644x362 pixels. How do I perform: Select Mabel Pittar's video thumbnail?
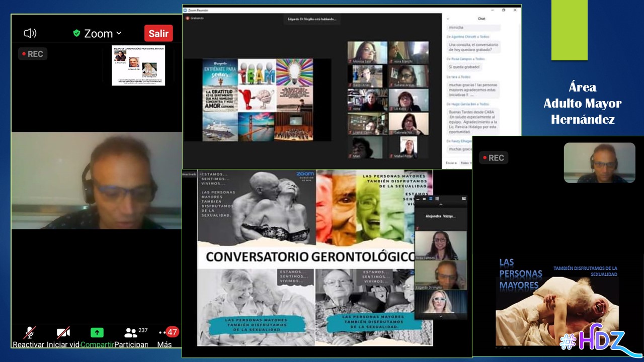point(408,147)
